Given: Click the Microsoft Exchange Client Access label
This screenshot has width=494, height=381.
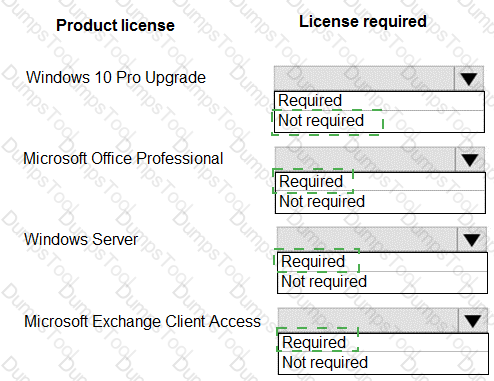Looking at the screenshot, I should pyautogui.click(x=142, y=322).
